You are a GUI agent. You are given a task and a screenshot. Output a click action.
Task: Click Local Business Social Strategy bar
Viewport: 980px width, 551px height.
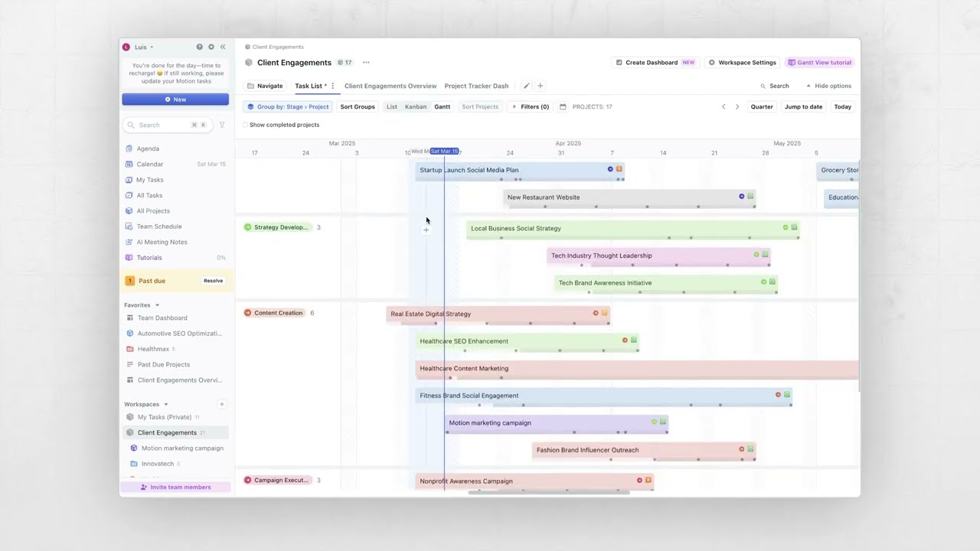(x=633, y=228)
